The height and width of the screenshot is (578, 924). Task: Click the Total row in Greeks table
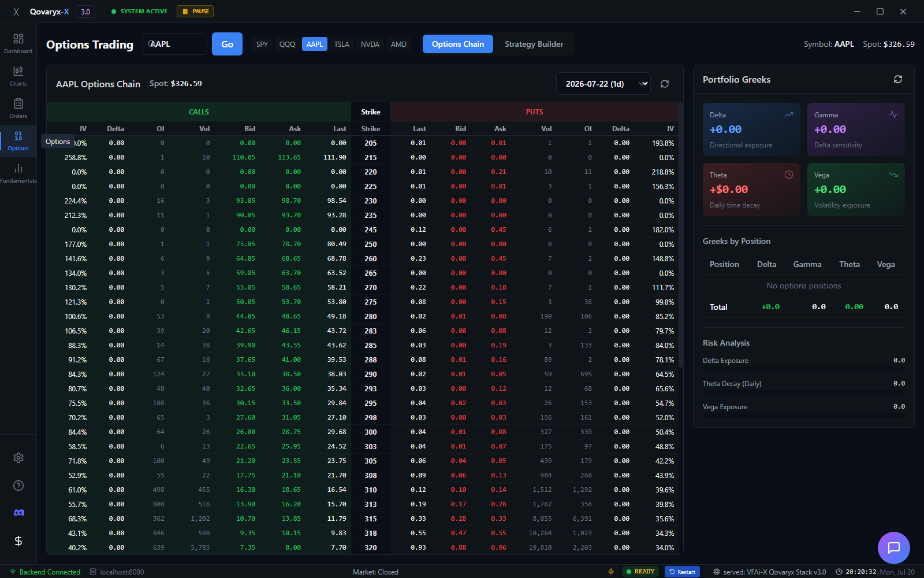click(x=804, y=307)
